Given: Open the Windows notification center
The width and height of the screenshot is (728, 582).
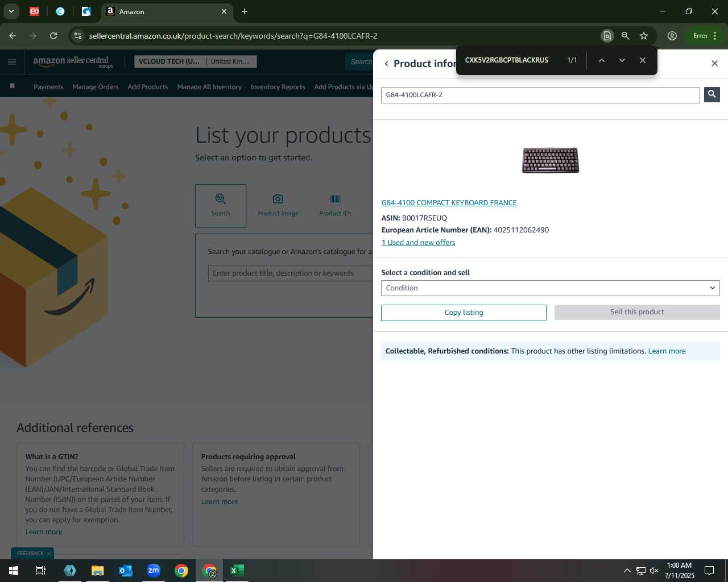Looking at the screenshot, I should pos(709,571).
